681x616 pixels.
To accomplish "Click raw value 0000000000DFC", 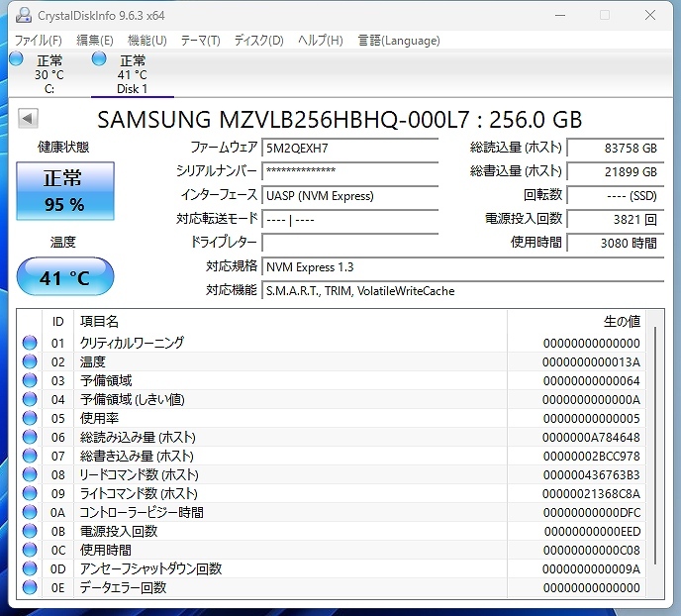I will tap(591, 513).
